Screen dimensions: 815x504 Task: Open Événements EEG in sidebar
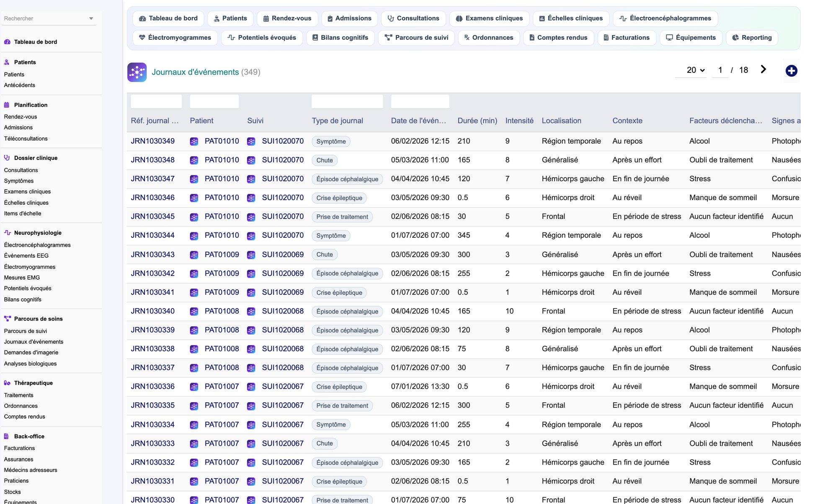[x=26, y=256]
